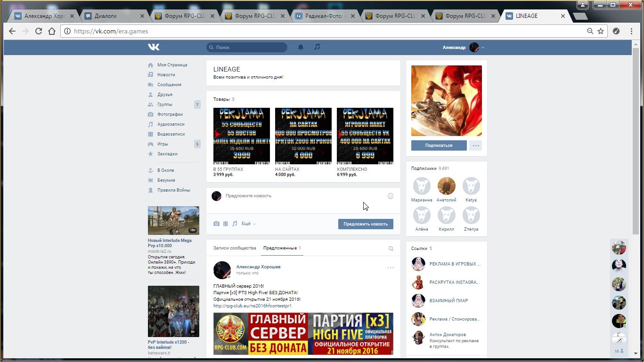Open Новости in left menu
Viewport: 644px width, 362px height.
(166, 75)
